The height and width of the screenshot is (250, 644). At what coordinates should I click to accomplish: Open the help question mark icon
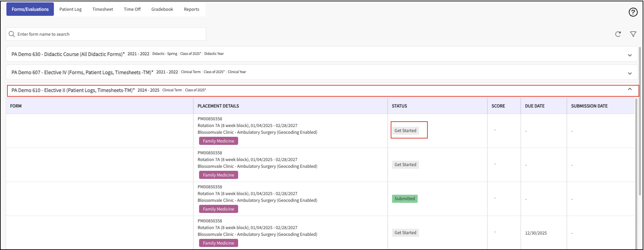pos(633,12)
